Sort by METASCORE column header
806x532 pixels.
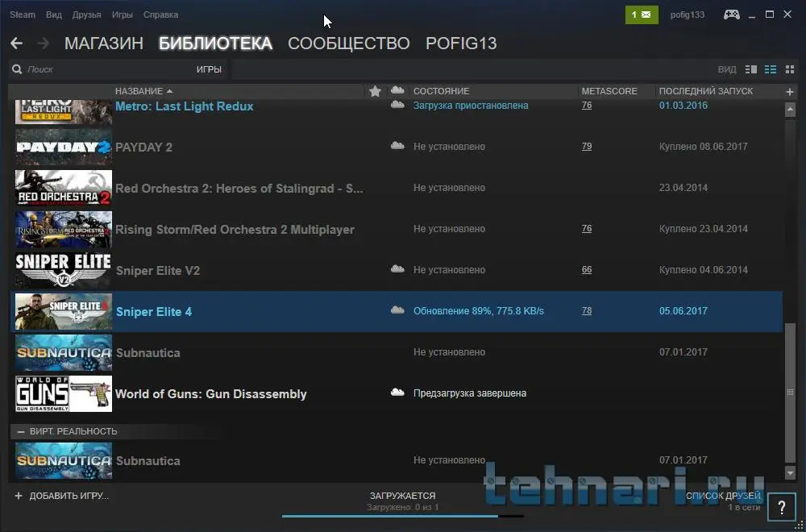coord(609,92)
